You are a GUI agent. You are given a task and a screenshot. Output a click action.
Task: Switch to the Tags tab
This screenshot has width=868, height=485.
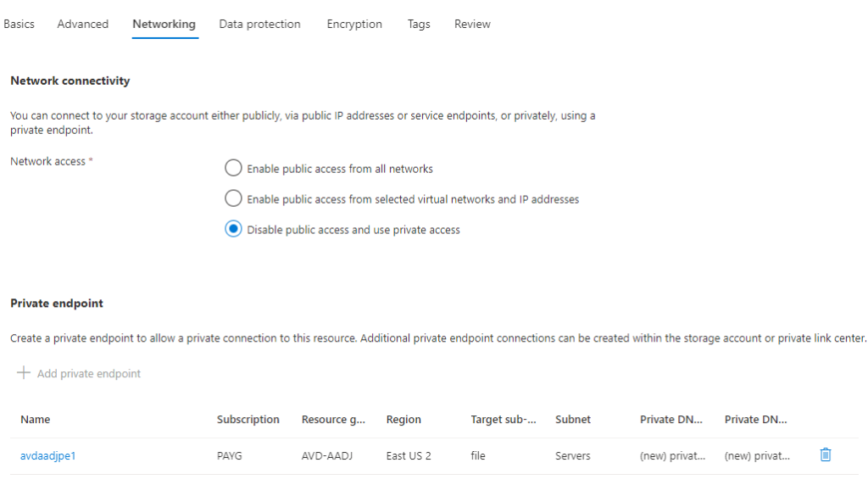point(419,25)
